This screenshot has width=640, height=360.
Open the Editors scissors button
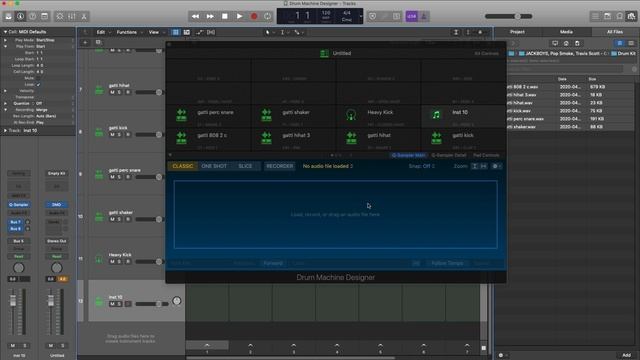point(84,16)
